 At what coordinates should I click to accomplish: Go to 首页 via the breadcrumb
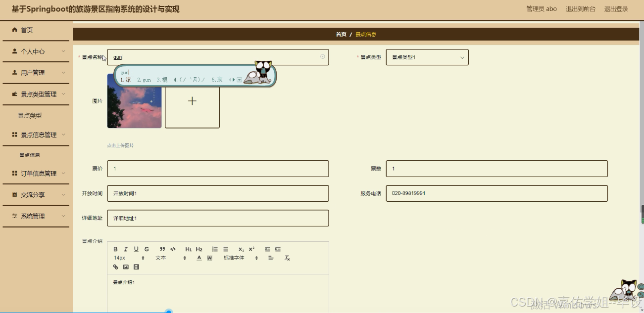[340, 35]
